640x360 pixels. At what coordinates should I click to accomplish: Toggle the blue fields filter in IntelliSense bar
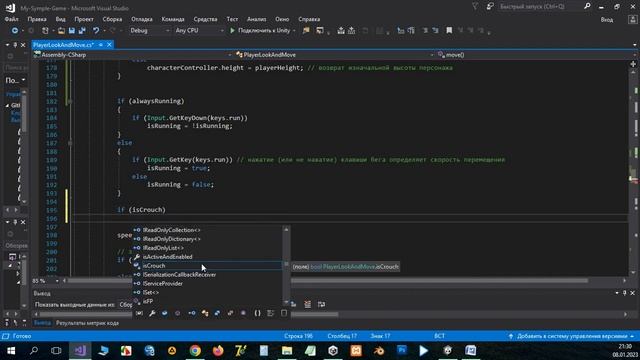click(164, 313)
